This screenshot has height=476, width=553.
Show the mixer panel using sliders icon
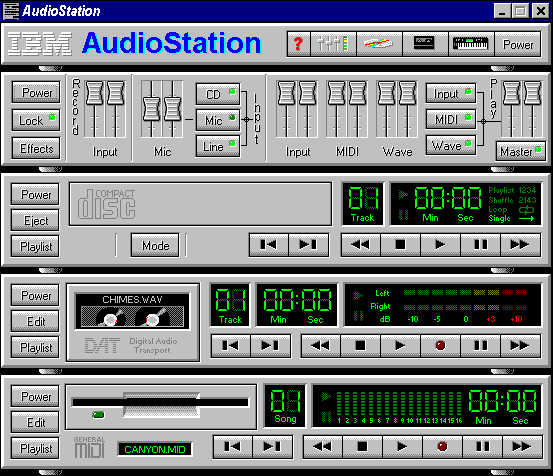pos(333,44)
